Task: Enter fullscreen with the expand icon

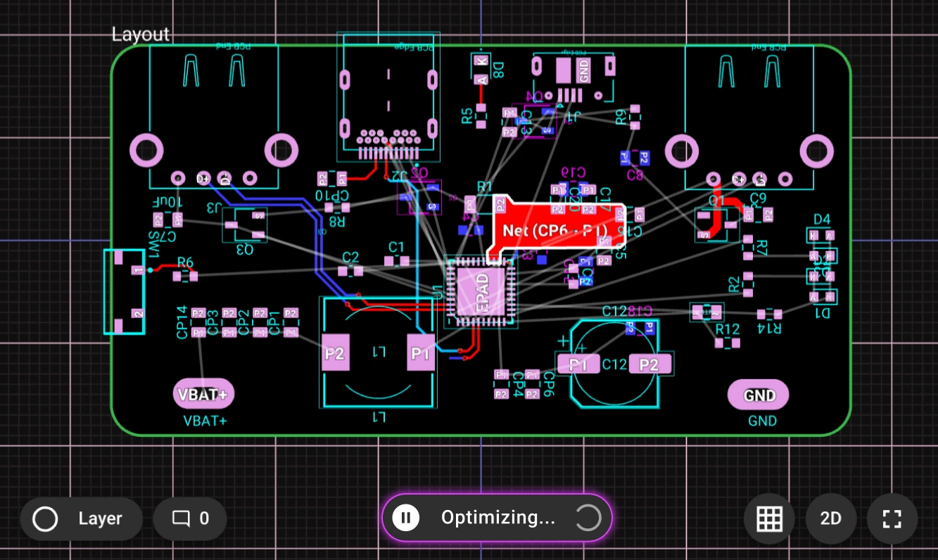Action: [892, 519]
